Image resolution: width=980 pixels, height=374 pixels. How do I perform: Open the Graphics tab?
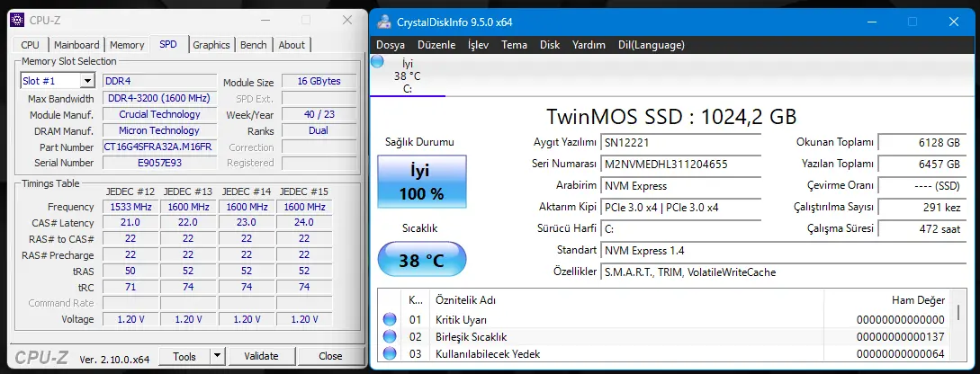pyautogui.click(x=211, y=45)
